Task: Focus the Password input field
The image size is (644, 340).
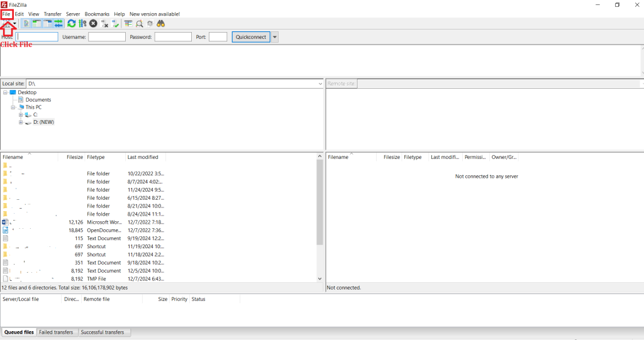Action: 173,37
